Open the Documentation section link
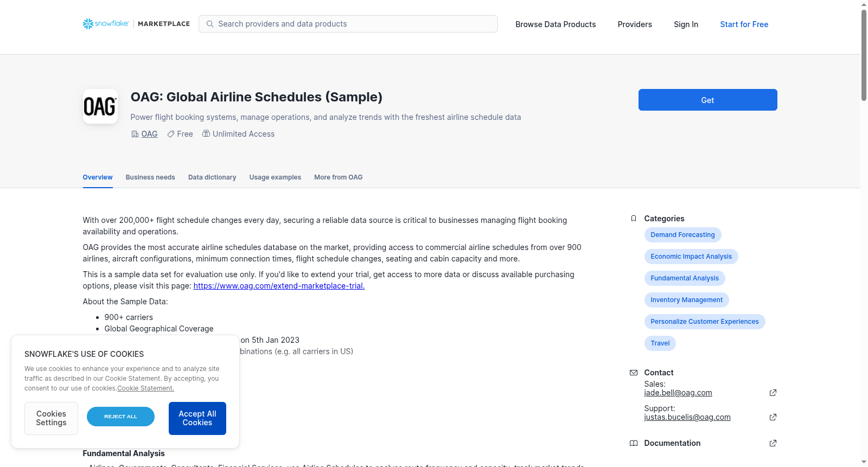 click(672, 443)
